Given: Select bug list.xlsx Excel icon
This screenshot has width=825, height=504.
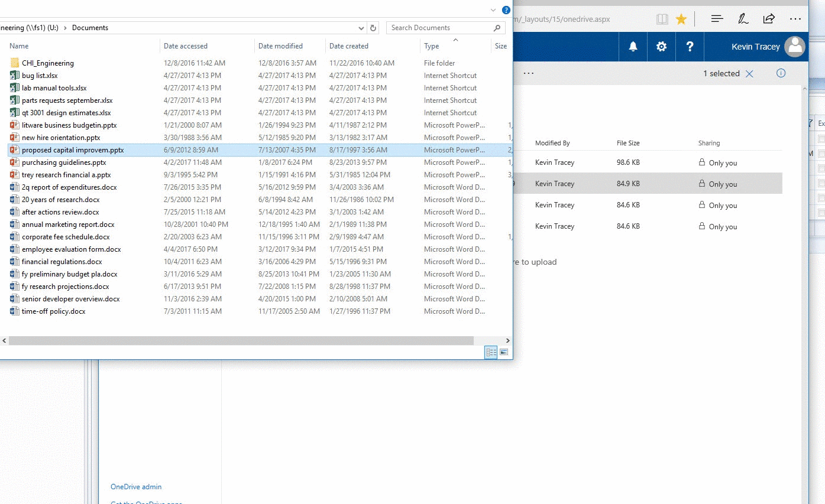Looking at the screenshot, I should [x=15, y=76].
